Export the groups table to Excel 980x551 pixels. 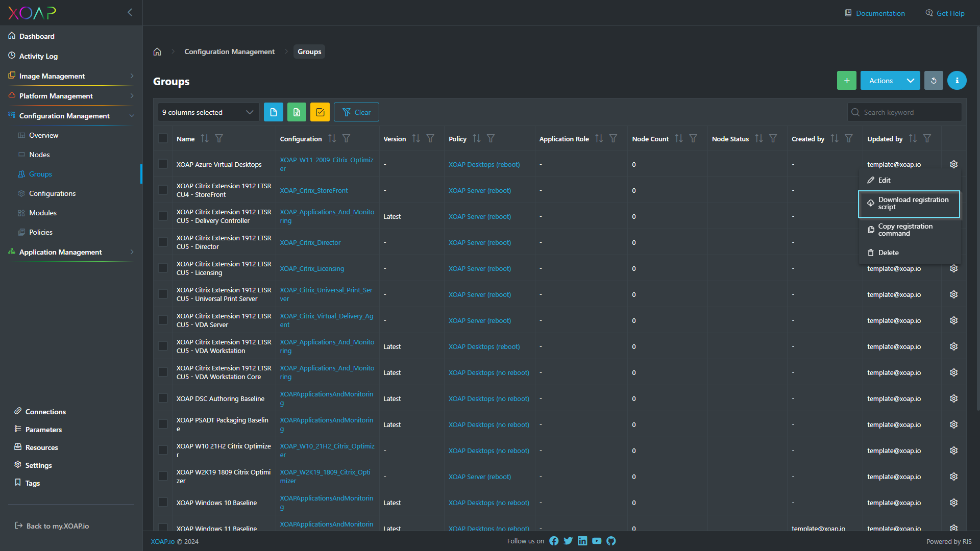(x=297, y=112)
